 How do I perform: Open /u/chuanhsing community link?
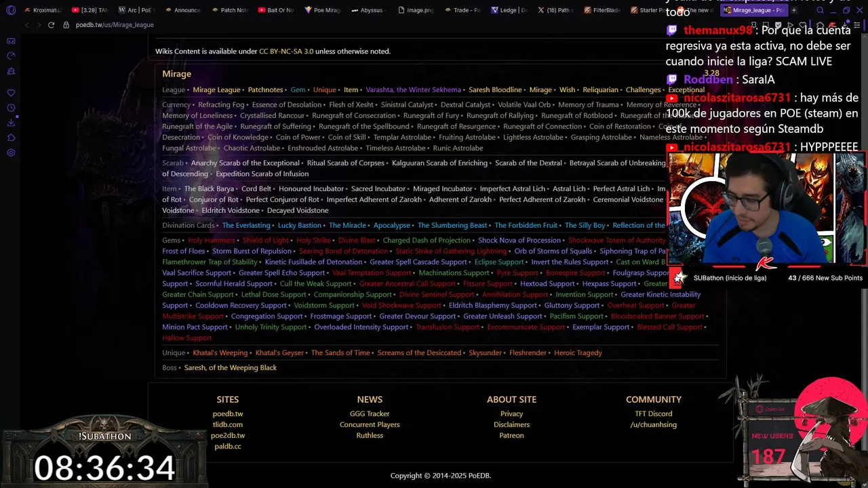click(654, 425)
